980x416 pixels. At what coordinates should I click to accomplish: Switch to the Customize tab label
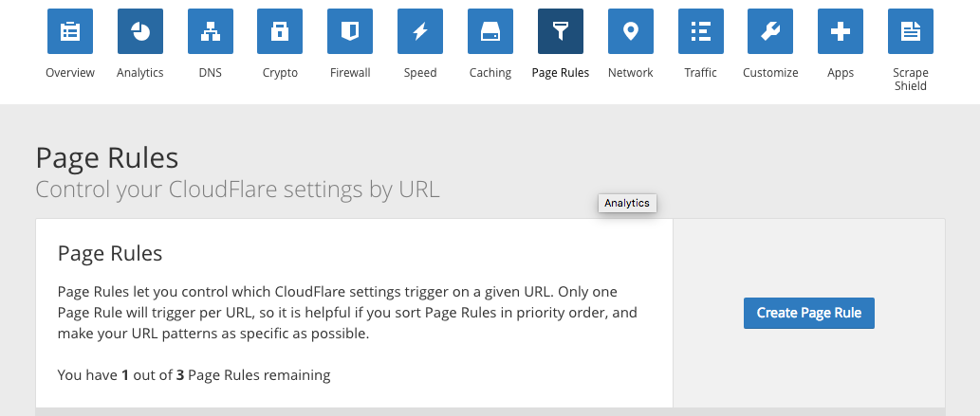[770, 73]
